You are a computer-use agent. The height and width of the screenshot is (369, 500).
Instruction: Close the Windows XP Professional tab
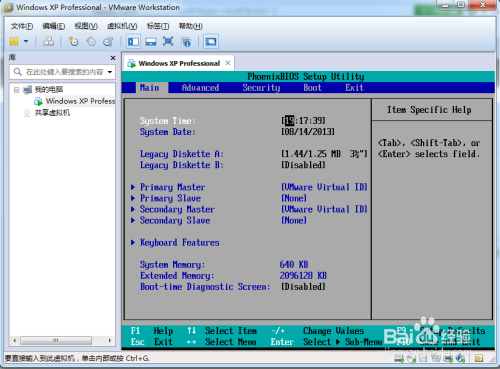point(228,63)
